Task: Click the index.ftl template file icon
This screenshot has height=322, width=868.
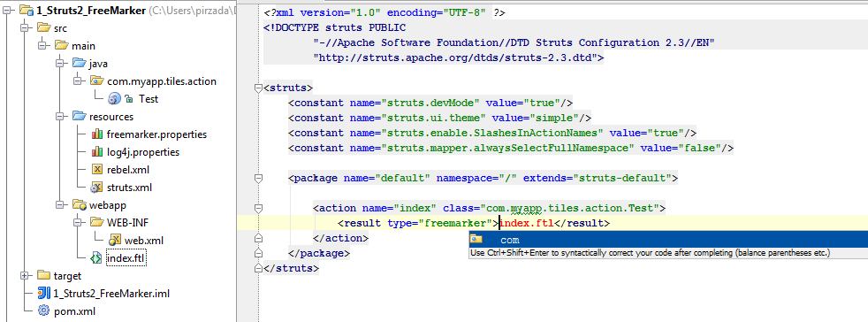Action: coord(96,257)
